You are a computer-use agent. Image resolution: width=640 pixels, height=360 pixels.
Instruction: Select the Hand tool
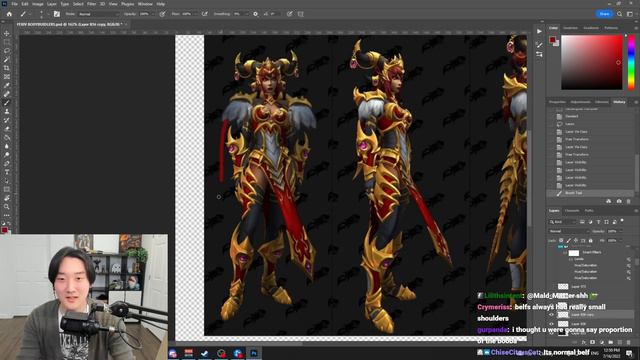pos(7,198)
